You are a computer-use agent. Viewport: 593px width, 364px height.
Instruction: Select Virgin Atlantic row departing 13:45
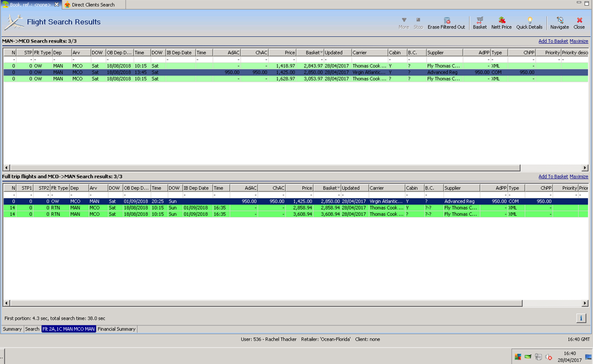[x=296, y=72]
